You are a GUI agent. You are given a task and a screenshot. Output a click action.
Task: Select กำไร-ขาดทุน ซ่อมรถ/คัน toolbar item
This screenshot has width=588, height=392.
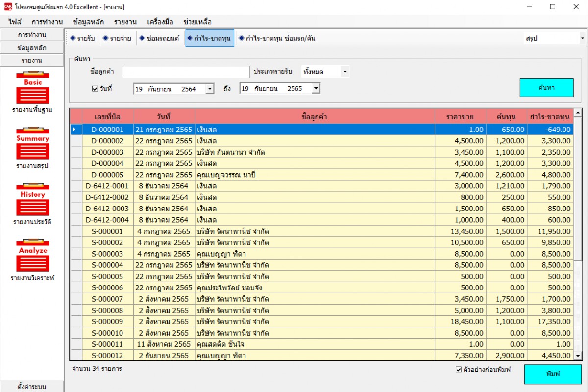point(277,38)
